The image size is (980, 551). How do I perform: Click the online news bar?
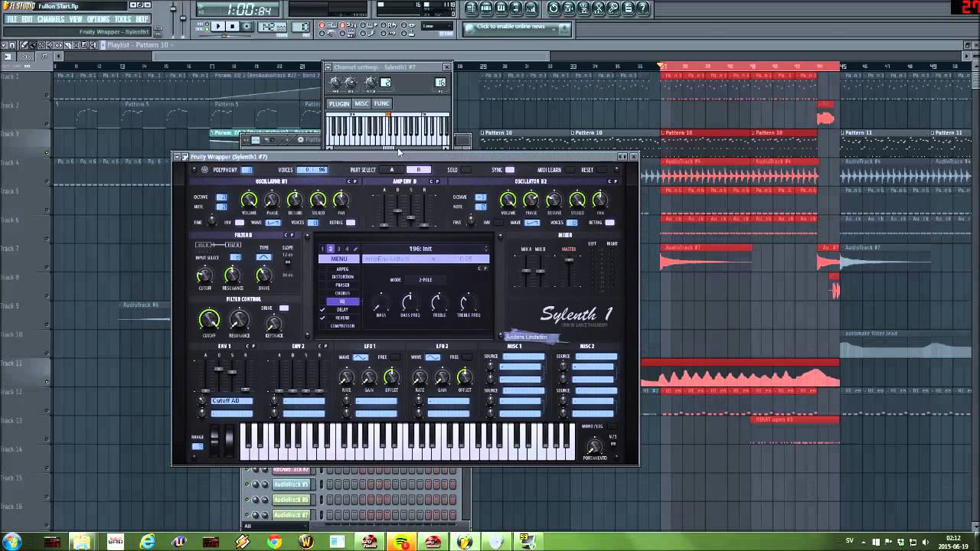pos(517,28)
